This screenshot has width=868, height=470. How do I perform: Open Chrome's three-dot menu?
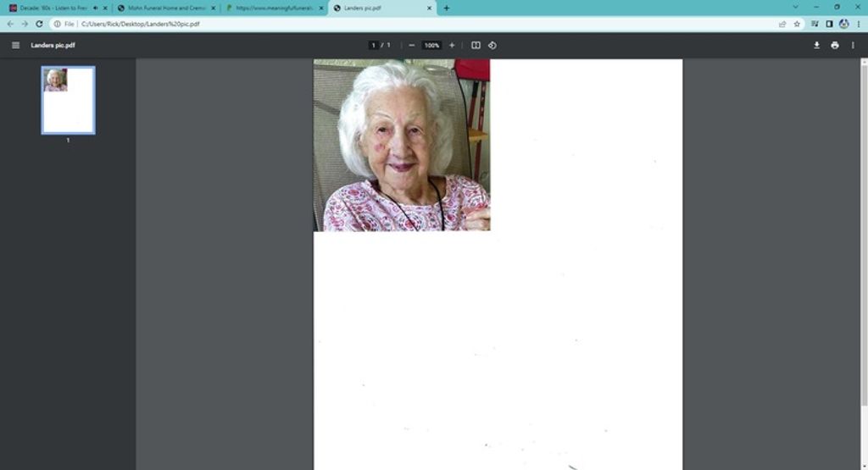(859, 24)
